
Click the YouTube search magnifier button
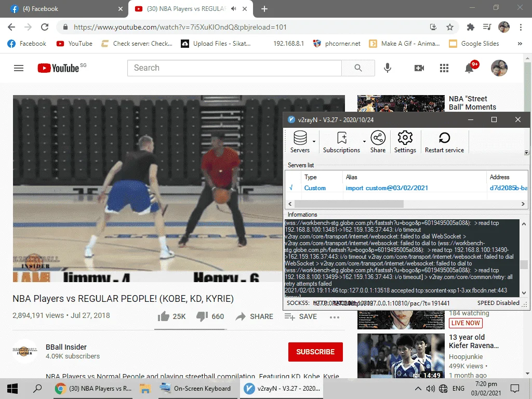coord(358,68)
